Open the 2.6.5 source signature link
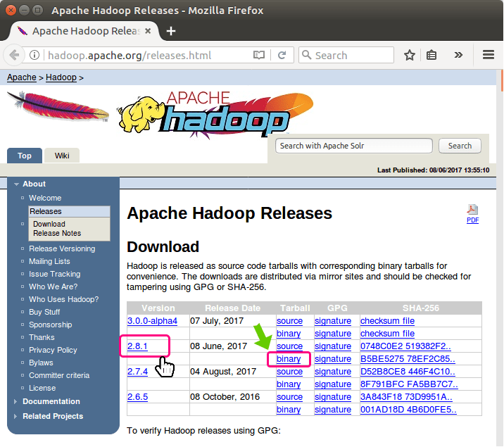 point(333,397)
